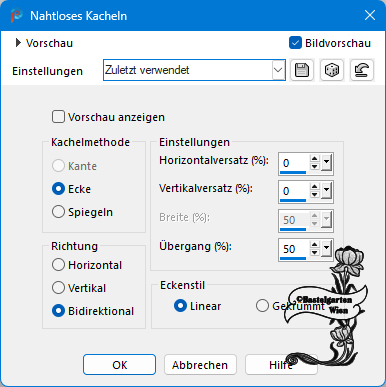The height and width of the screenshot is (387, 386).
Task: Decrease the Vertikalversatz value with down arrow
Action: 314,195
